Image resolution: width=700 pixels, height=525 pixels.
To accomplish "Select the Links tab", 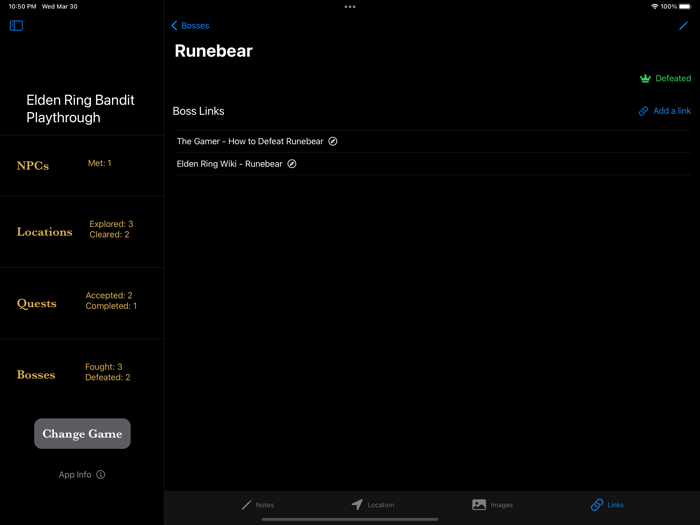I will click(607, 505).
